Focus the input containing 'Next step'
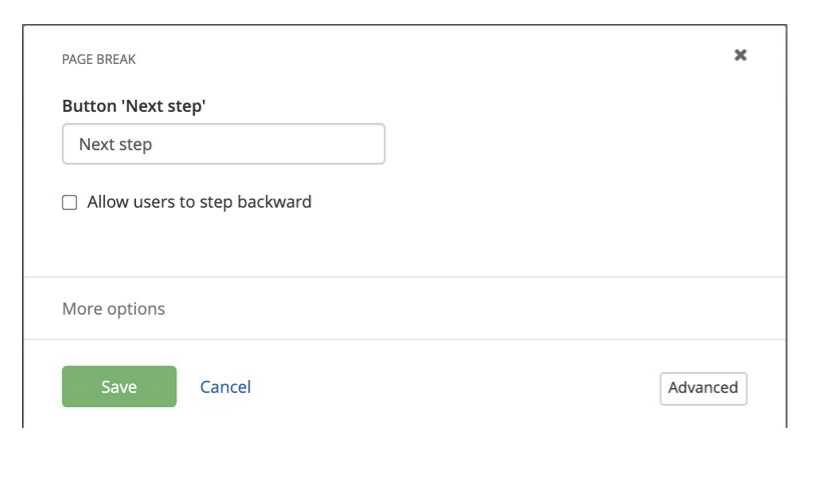This screenshot has width=826, height=484. 223,144
